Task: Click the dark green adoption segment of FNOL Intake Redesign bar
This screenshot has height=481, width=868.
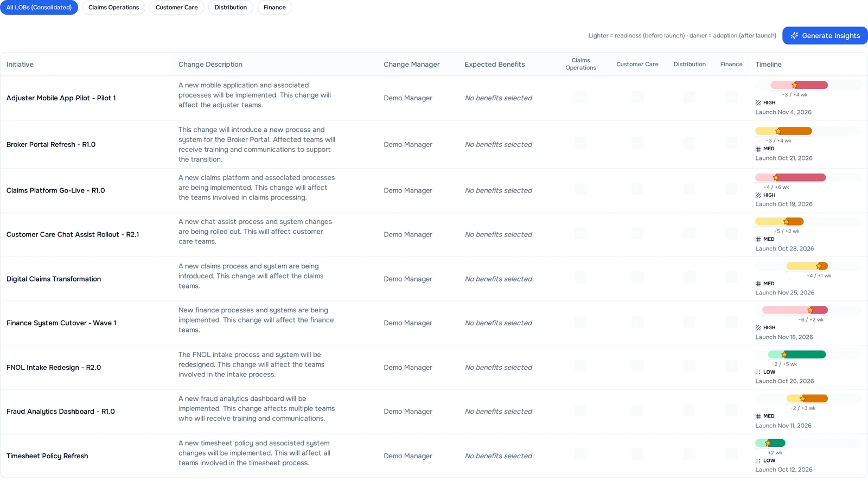Action: pos(806,355)
